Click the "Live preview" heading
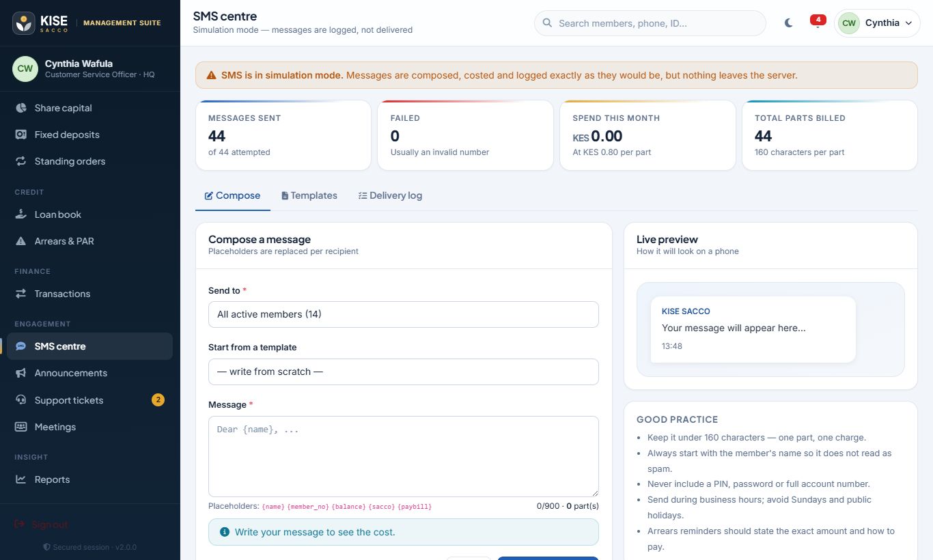This screenshot has height=560, width=933. [667, 239]
